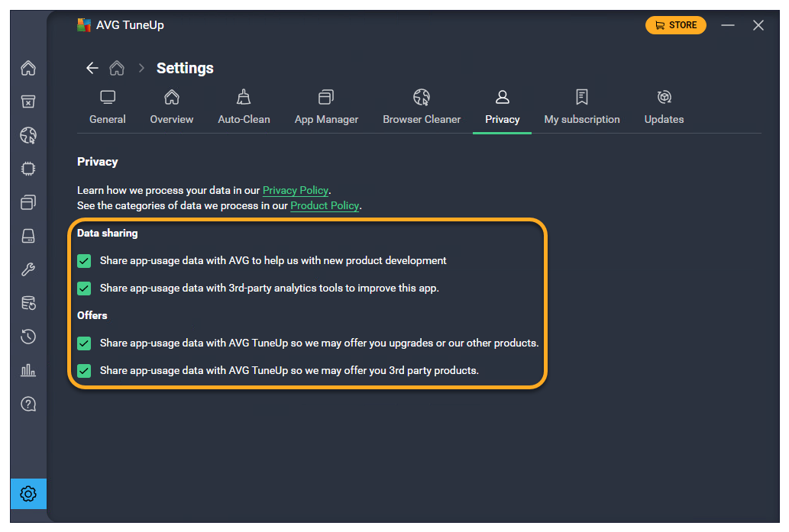
Task: Click the orange STORE button
Action: coord(676,25)
